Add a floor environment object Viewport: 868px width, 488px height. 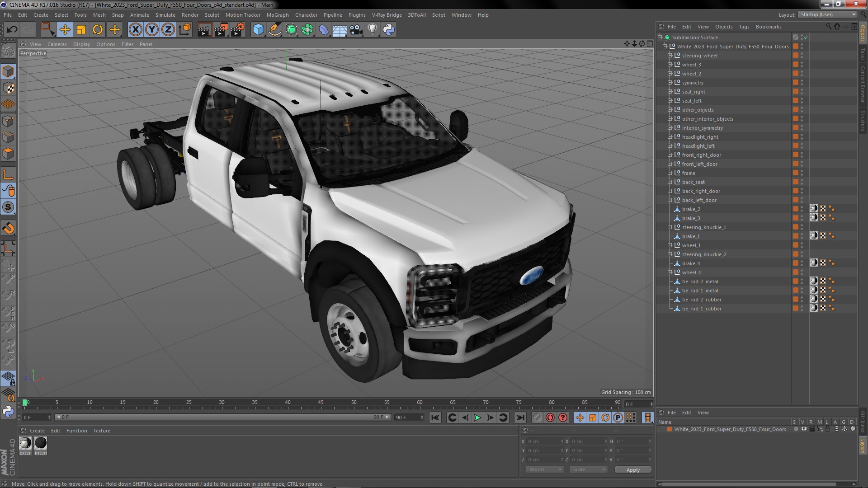340,30
